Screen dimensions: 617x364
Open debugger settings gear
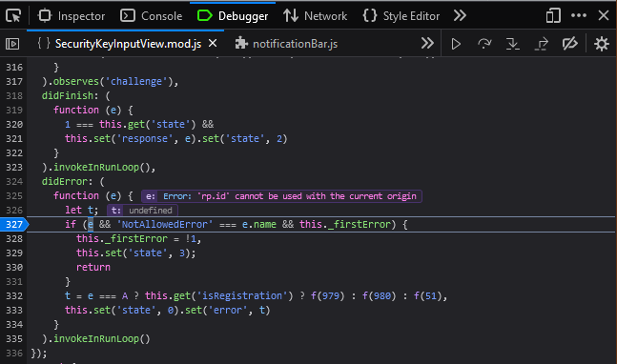pos(602,44)
